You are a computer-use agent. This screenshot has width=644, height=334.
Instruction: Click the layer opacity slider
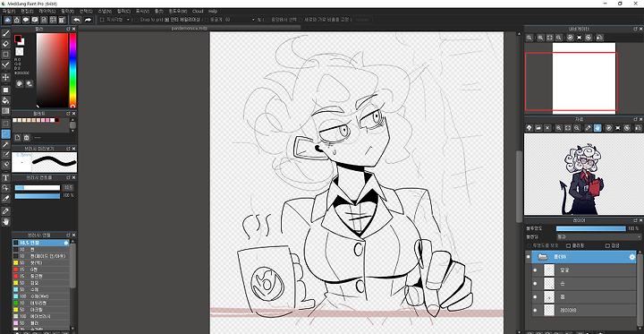[x=590, y=228]
